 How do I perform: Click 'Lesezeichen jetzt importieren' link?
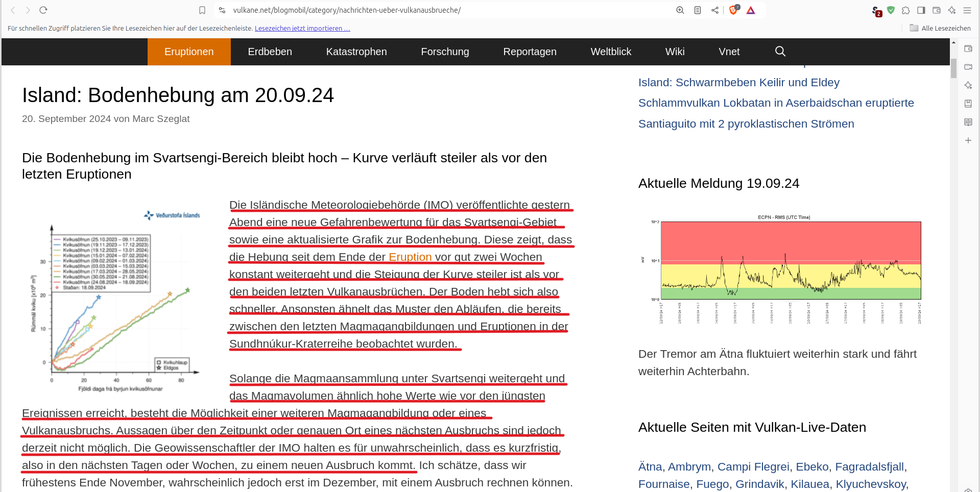(x=302, y=29)
